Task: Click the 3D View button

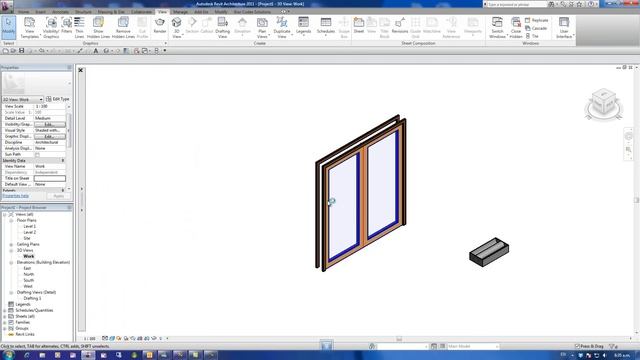Action: pyautogui.click(x=177, y=27)
